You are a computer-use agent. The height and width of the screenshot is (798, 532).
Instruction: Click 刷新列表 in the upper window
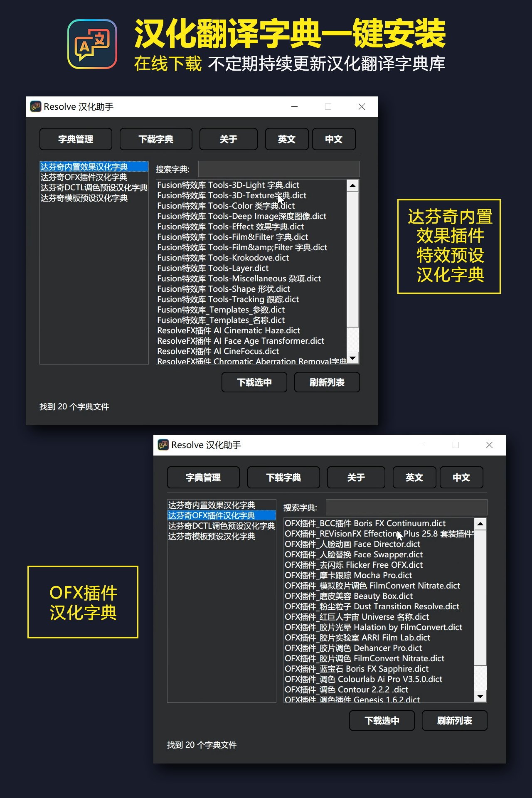click(x=327, y=382)
